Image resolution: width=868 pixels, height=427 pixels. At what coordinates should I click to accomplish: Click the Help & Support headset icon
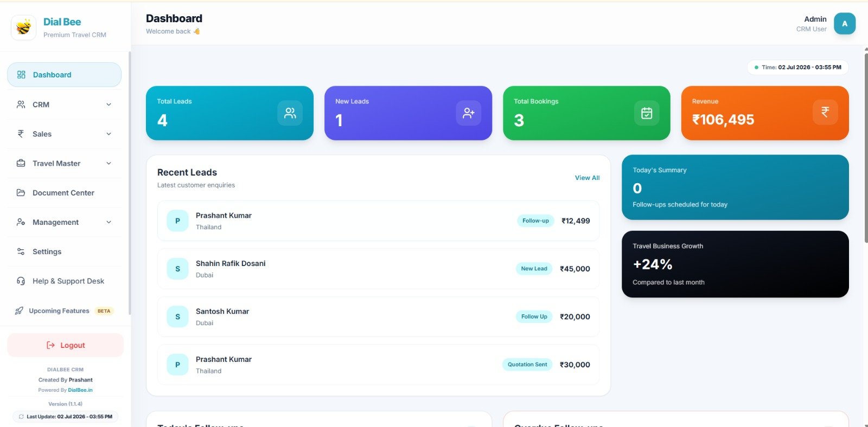[x=21, y=281]
